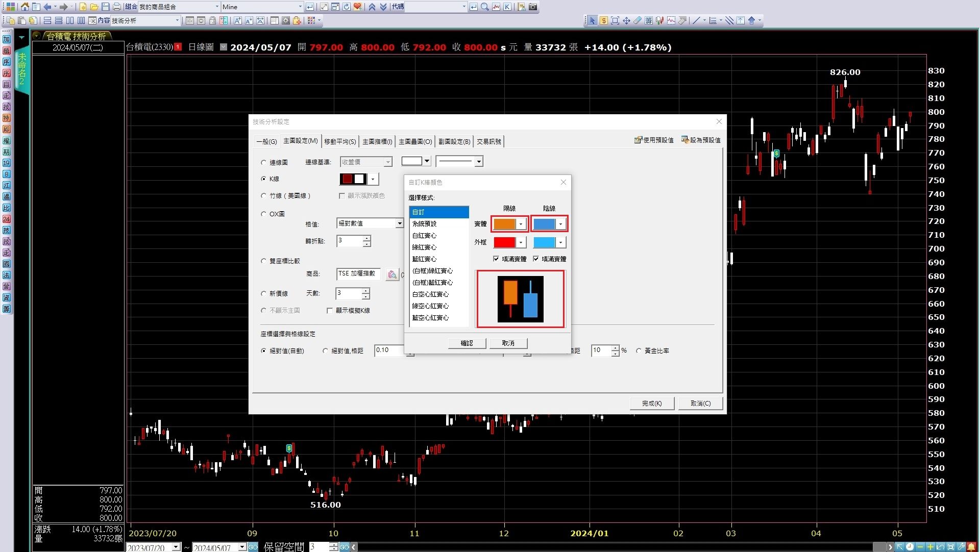Click the 完成(K) button
This screenshot has height=552, width=980.
click(x=651, y=404)
